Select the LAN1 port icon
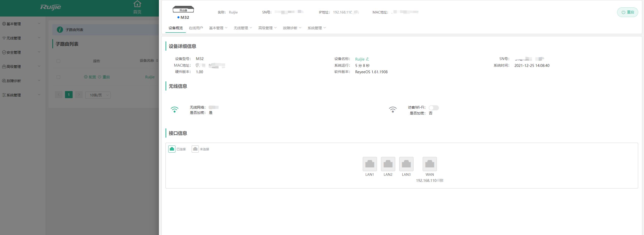The image size is (644, 235). 370,164
